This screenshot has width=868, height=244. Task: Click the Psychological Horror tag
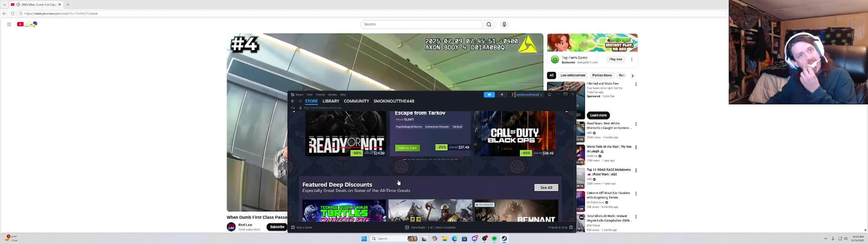(409, 127)
